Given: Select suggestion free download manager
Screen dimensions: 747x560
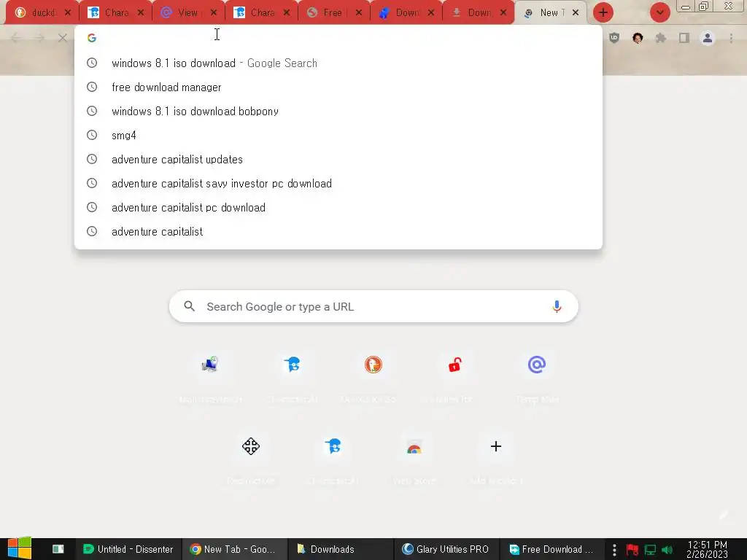Looking at the screenshot, I should pos(338,87).
